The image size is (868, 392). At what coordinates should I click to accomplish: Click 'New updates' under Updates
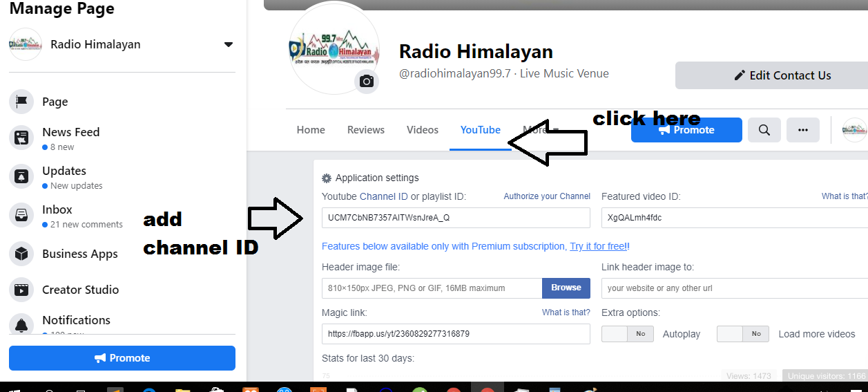pos(73,186)
